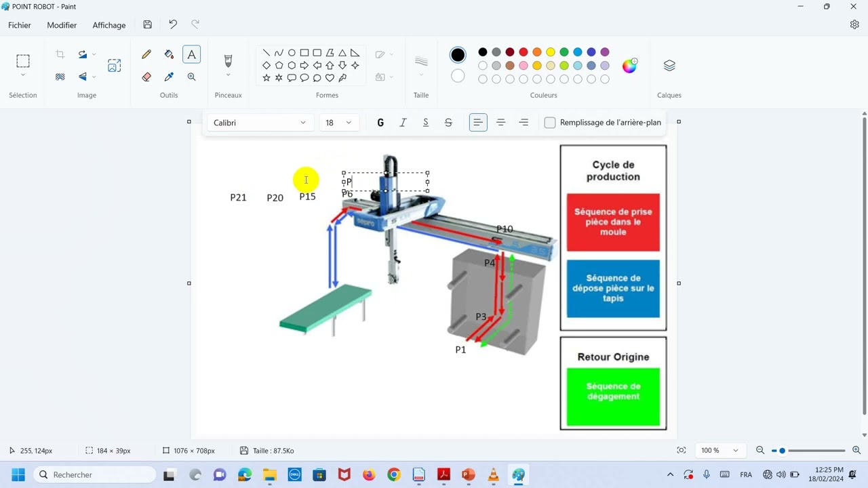868x488 pixels.
Task: Toggle italic text formatting
Action: pyautogui.click(x=403, y=123)
